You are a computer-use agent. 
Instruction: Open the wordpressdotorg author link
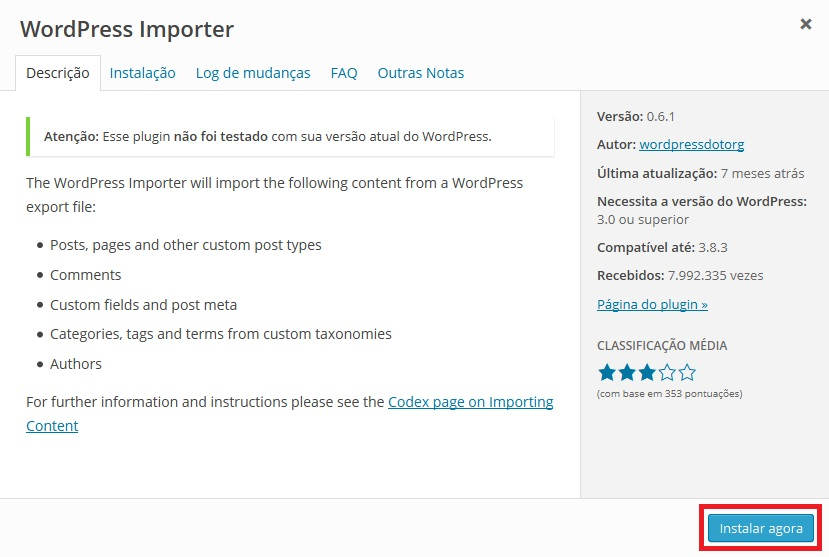[x=692, y=144]
